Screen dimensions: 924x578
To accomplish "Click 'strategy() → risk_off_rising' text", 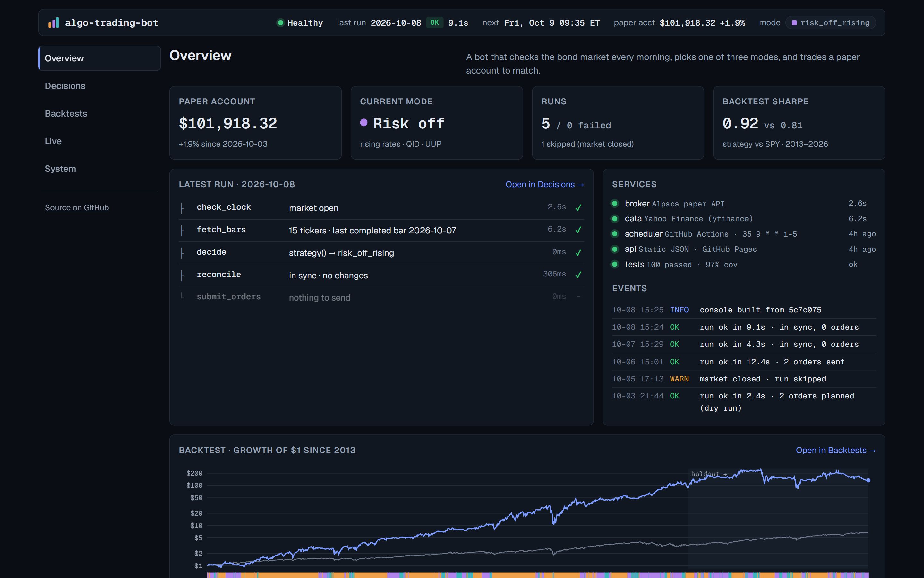I will 341,253.
